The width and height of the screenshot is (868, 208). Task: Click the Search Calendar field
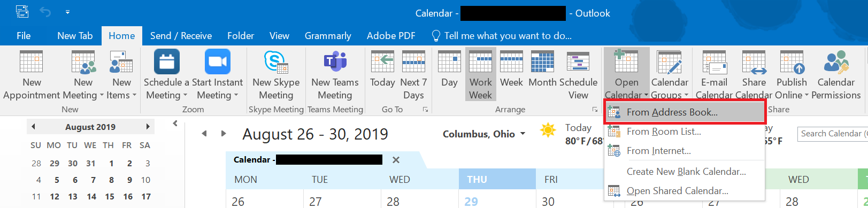click(832, 134)
